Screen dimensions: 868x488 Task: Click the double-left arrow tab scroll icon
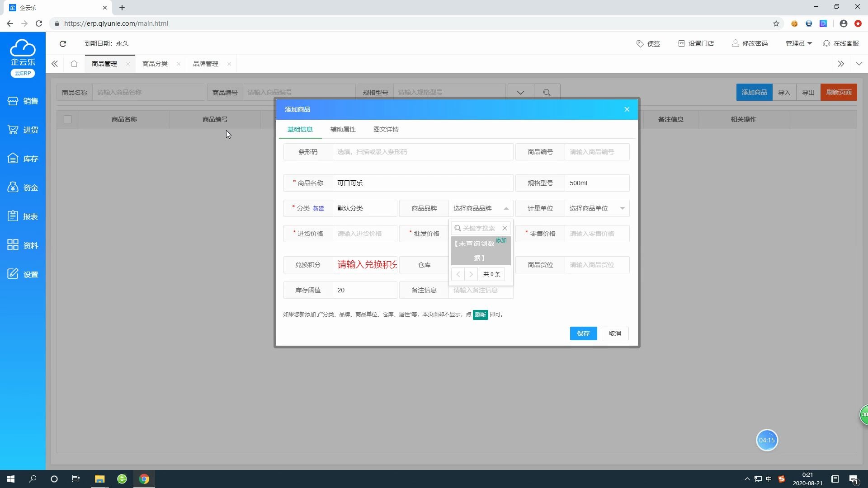pos(55,64)
